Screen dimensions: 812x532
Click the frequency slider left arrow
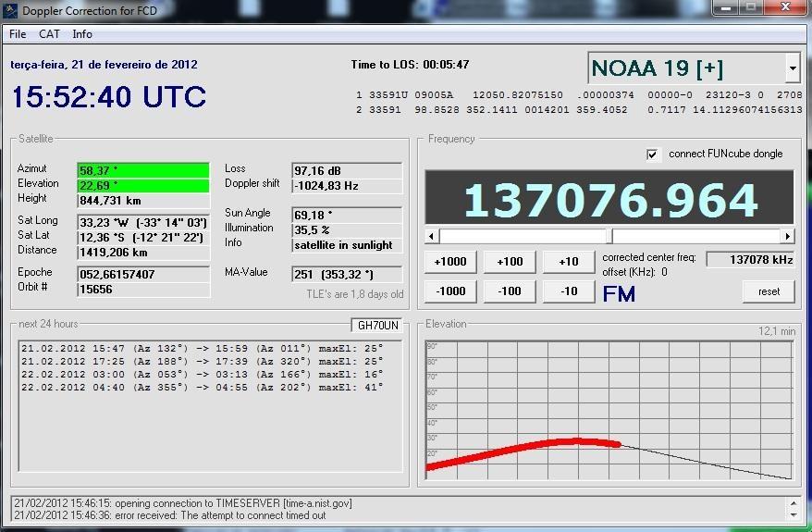[431, 236]
